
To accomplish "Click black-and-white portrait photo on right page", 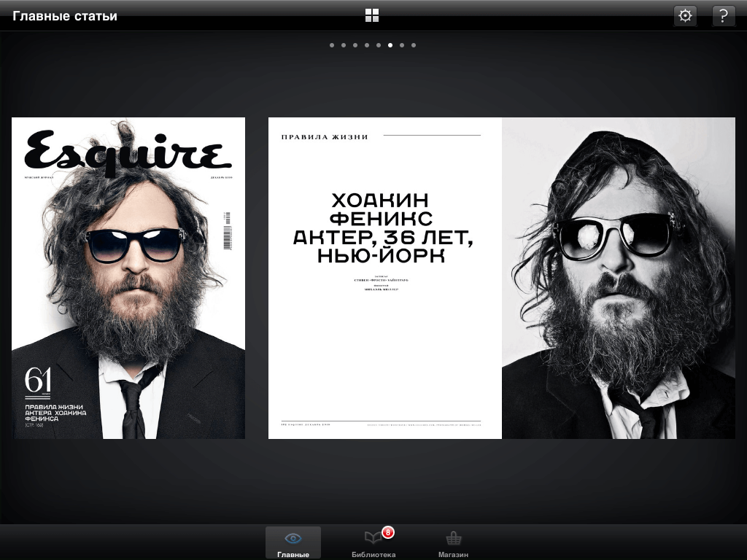I will point(619,278).
